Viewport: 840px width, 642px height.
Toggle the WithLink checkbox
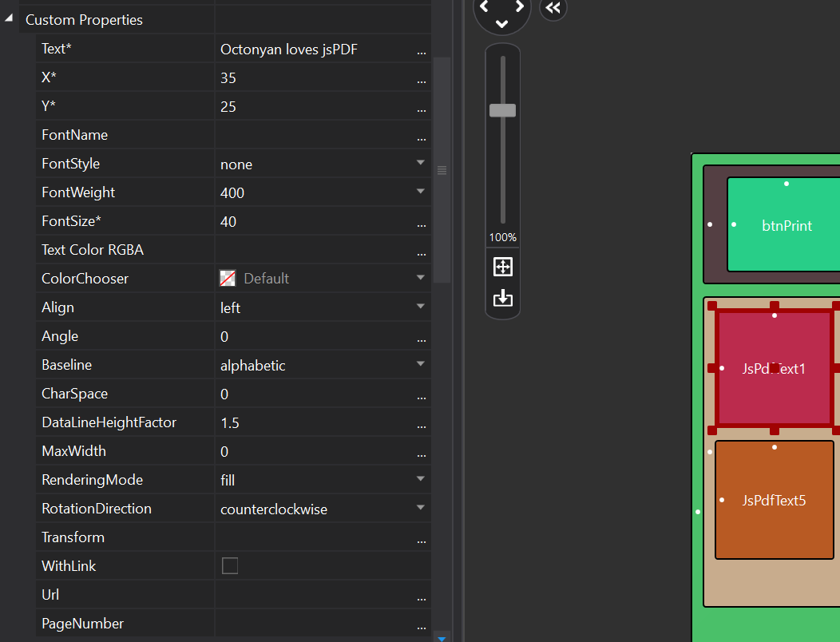click(x=230, y=565)
